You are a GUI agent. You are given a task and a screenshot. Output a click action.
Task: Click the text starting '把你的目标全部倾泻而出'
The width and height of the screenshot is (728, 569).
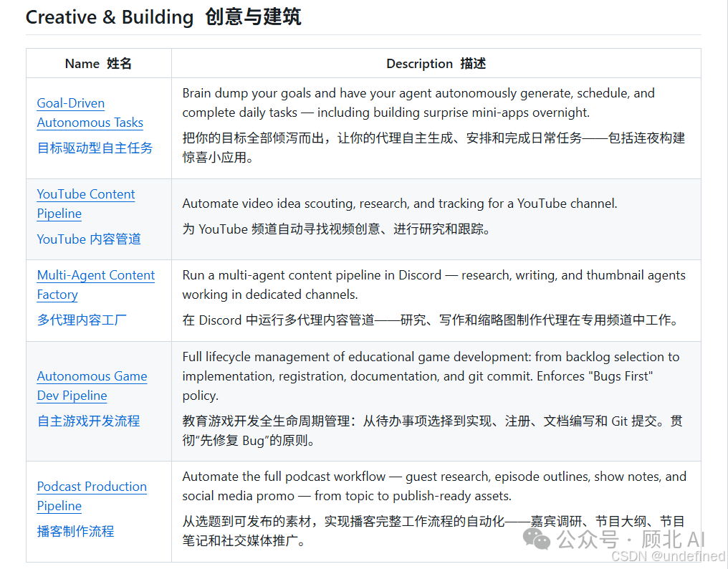[434, 148]
